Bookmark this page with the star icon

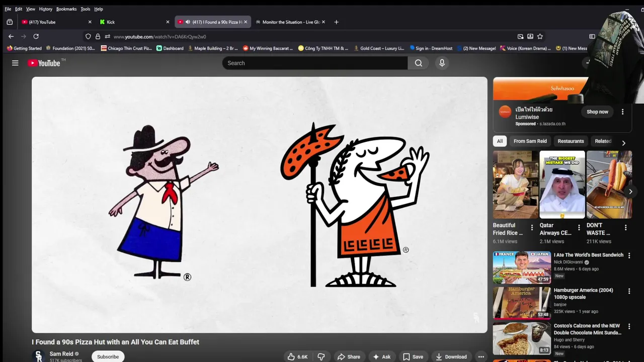click(540, 36)
